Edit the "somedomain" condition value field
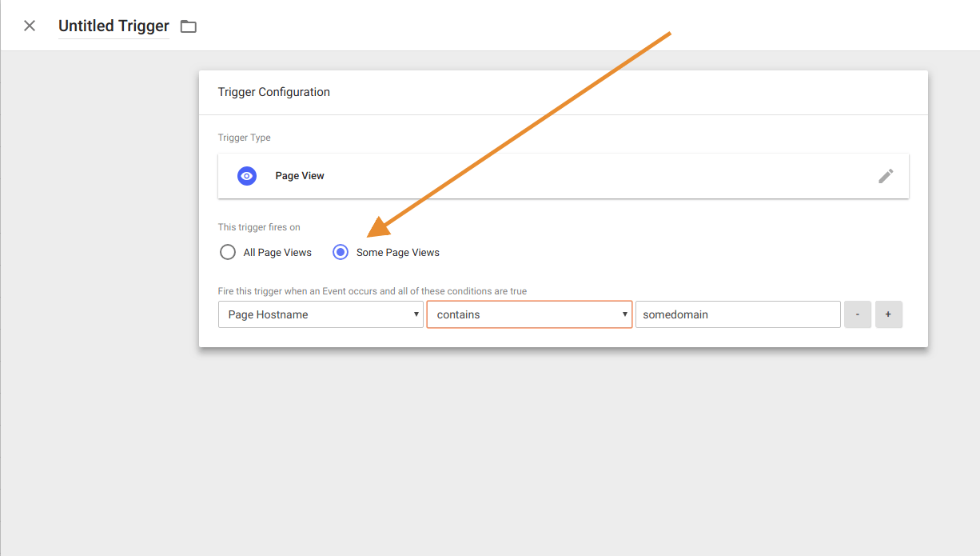Screen dimensions: 980x556 (737, 314)
